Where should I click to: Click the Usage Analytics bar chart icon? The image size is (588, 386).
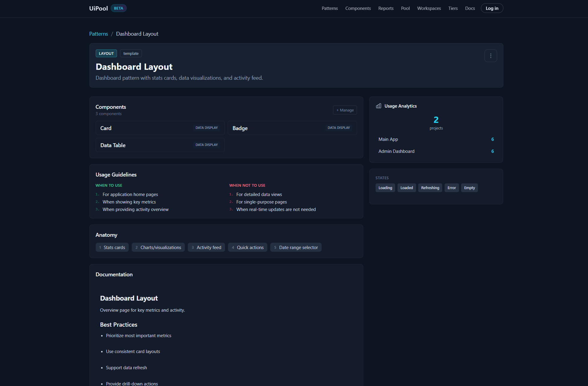pos(379,106)
